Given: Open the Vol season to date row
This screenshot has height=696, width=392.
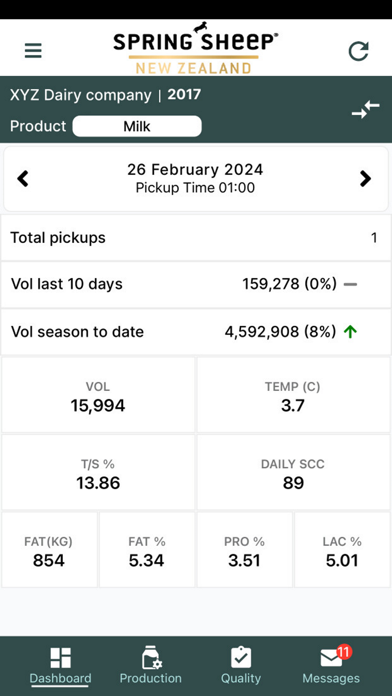Looking at the screenshot, I should pyautogui.click(x=196, y=332).
